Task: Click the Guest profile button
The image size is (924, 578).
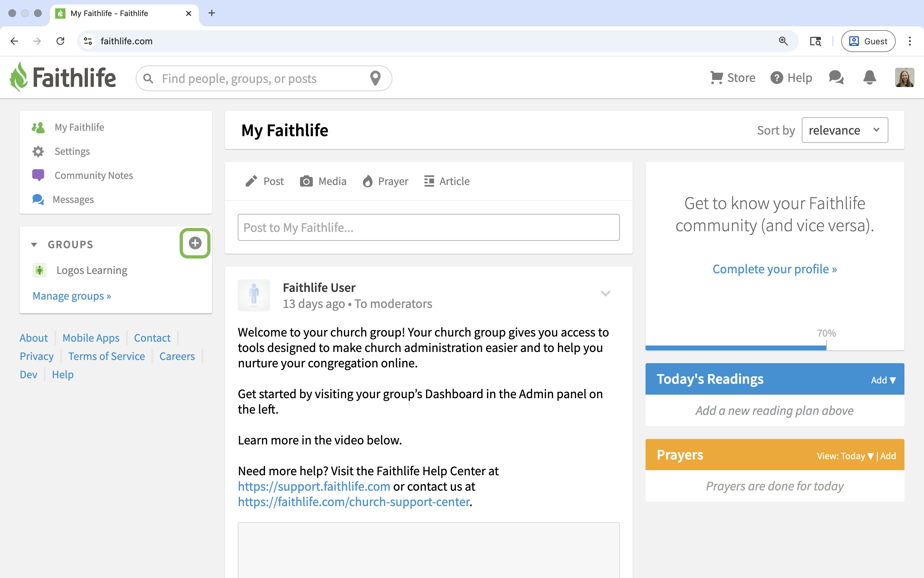Action: coord(868,41)
